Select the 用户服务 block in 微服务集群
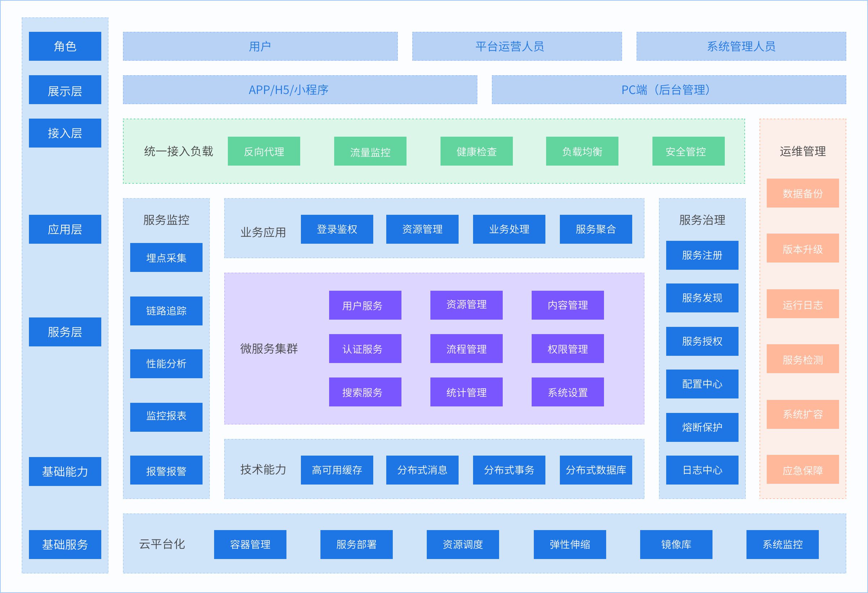Image resolution: width=868 pixels, height=593 pixels. coord(365,305)
